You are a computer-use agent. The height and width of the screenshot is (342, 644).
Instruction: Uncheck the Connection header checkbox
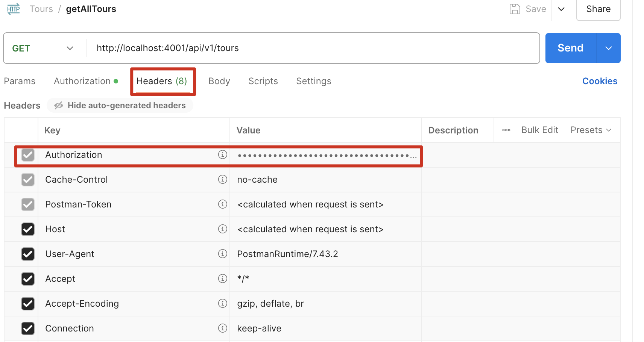point(28,328)
